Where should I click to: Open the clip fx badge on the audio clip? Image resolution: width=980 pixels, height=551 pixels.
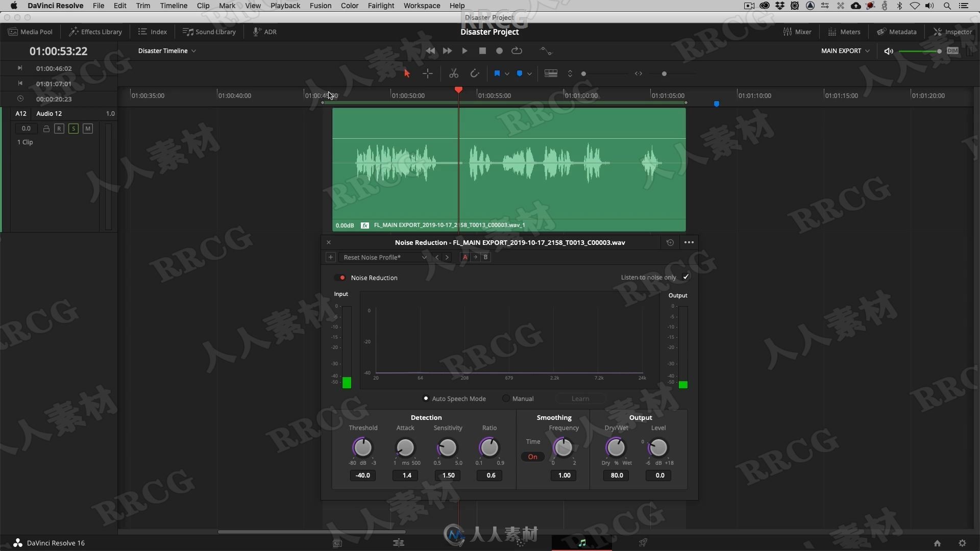[x=365, y=225]
